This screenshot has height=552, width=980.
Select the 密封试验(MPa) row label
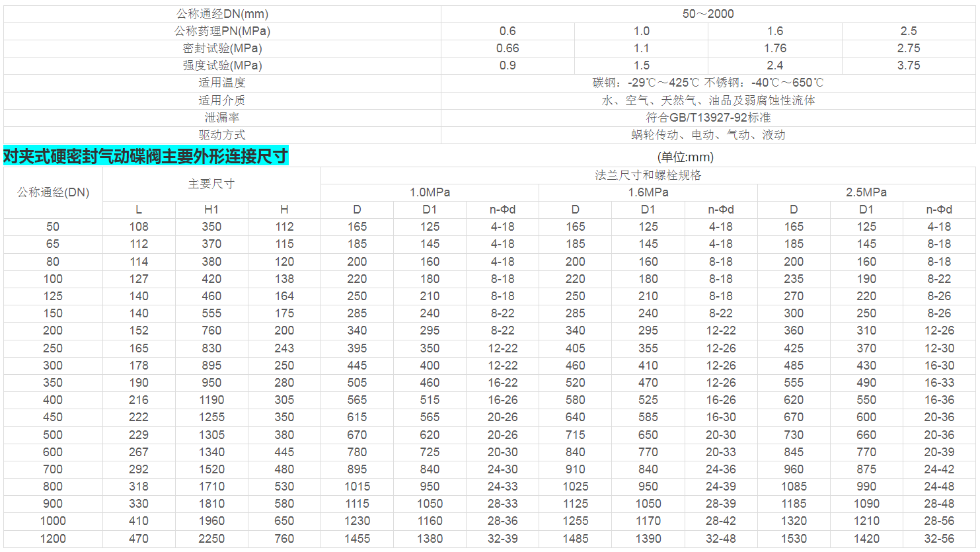tap(222, 48)
